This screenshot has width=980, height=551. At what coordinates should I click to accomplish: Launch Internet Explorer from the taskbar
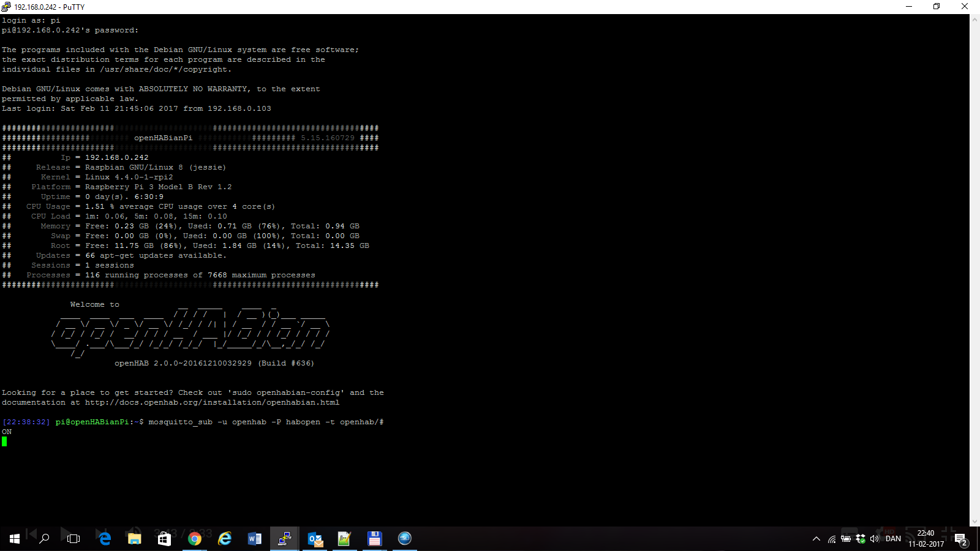[x=225, y=539]
